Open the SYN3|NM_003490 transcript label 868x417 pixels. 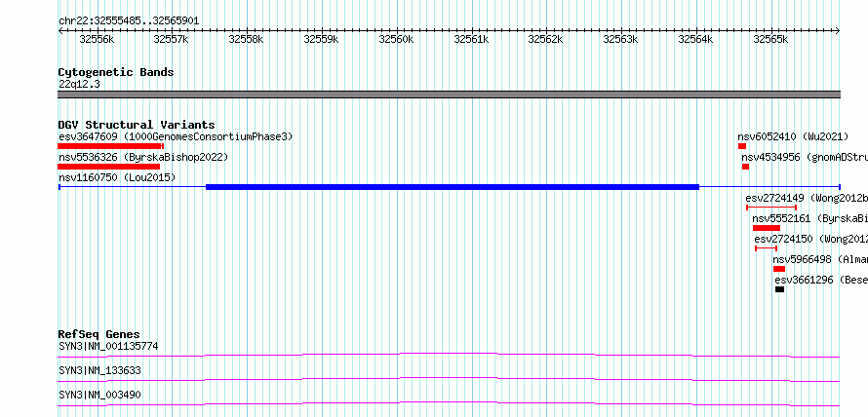[99, 395]
